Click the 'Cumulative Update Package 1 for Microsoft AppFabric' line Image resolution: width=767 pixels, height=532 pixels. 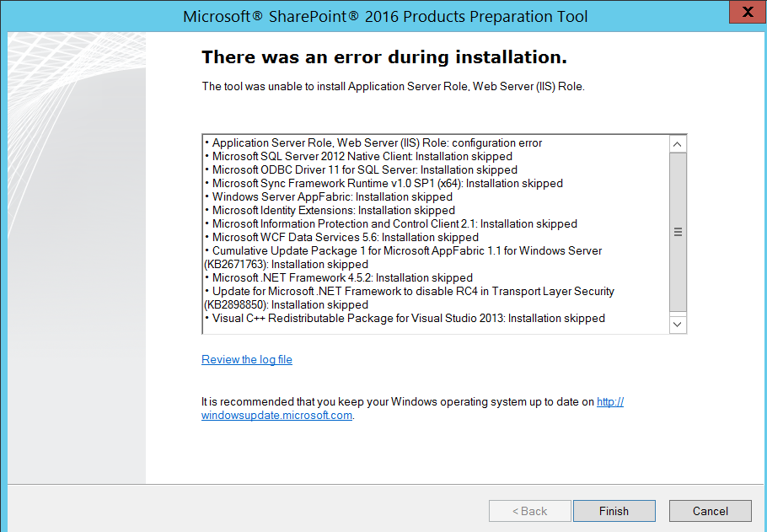click(404, 251)
